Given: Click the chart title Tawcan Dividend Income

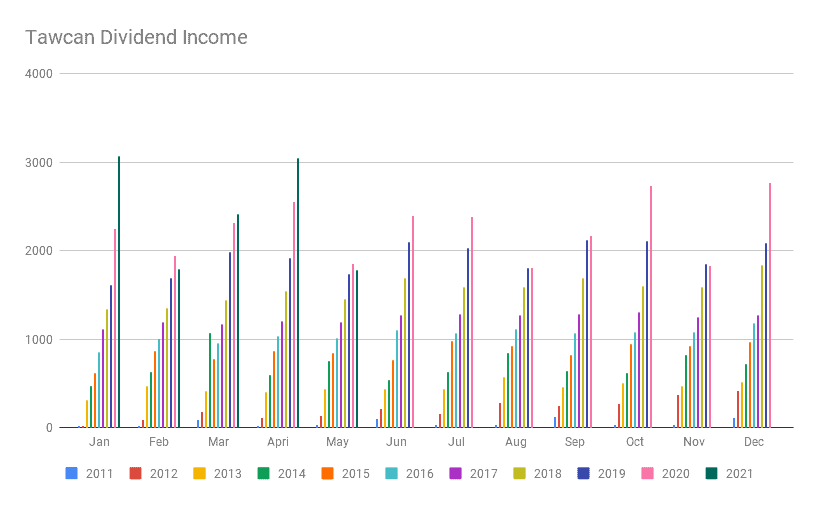Looking at the screenshot, I should point(136,38).
